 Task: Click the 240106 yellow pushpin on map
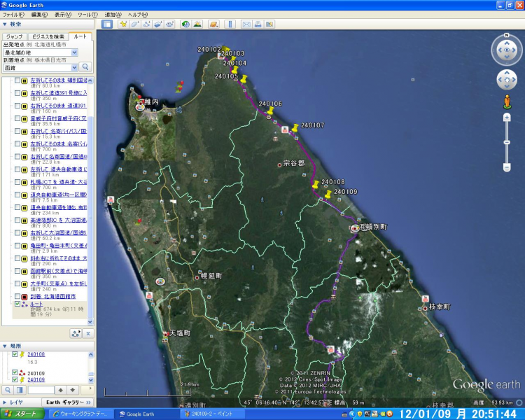270,111
